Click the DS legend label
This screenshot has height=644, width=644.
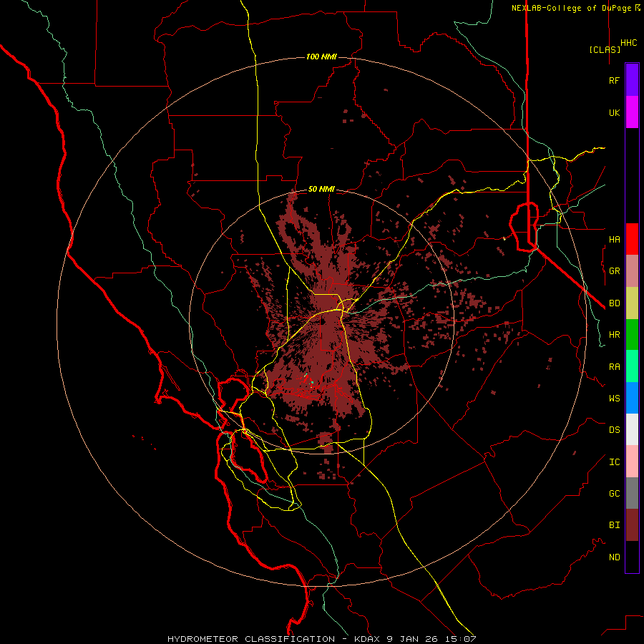(x=614, y=429)
